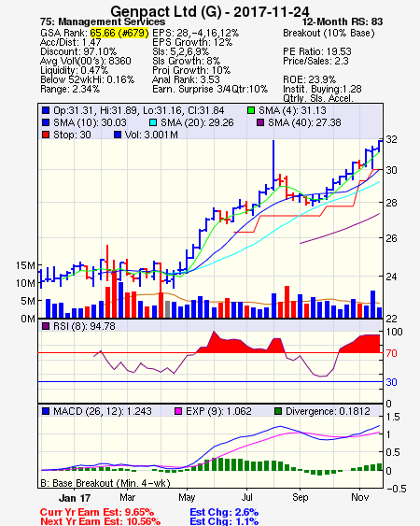This screenshot has height=526, width=420.
Task: Click the B: Base Breakout (Min. 4-wk) note
Action: click(105, 483)
